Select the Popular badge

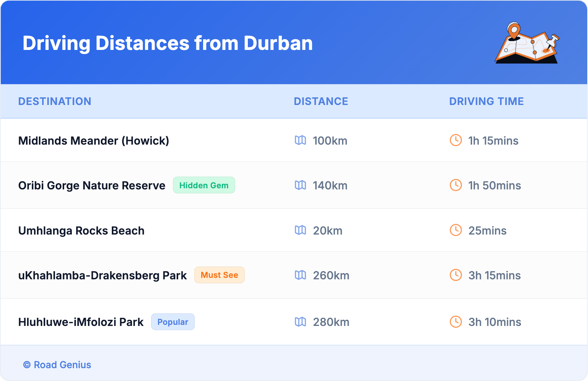pos(173,322)
